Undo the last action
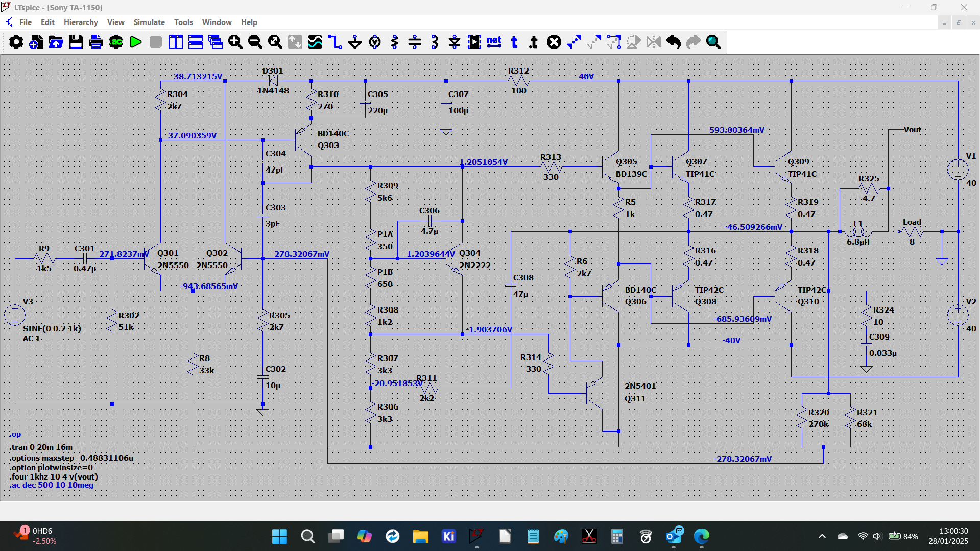This screenshot has height=551, width=980. (674, 42)
